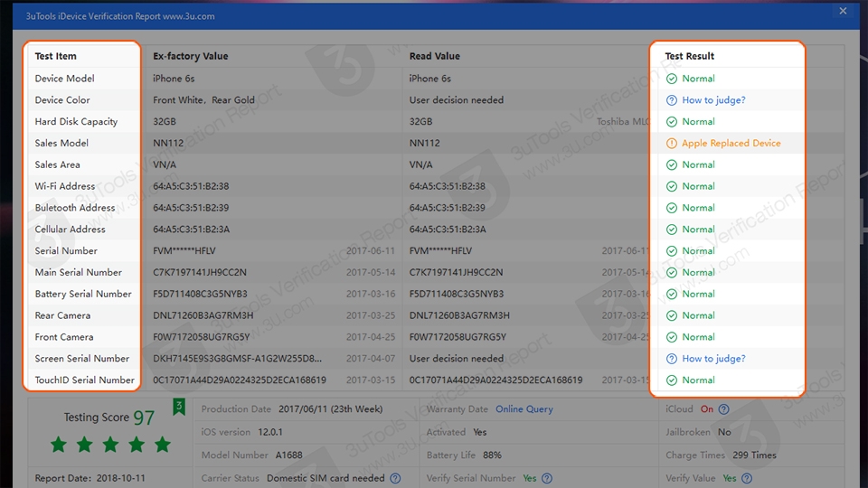Select the Sales Model row label
Viewport: 868px width, 488px height.
(x=61, y=144)
